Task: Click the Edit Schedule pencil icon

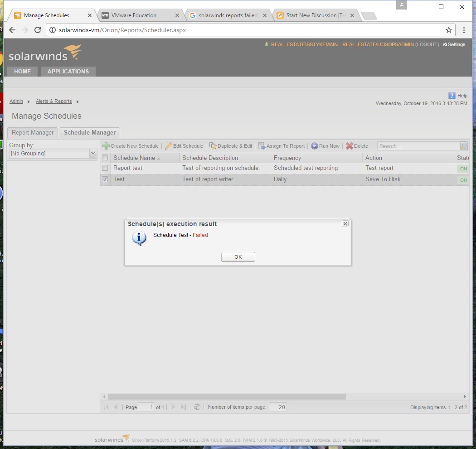Action: (169, 146)
